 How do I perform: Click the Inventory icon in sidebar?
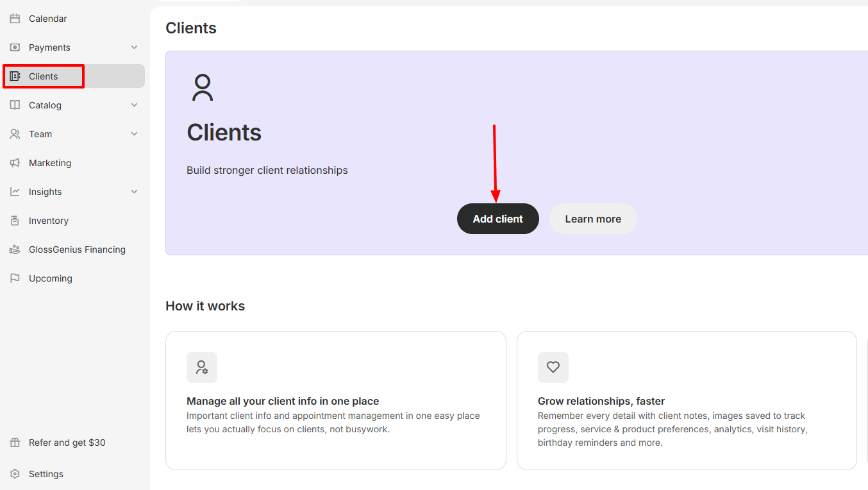click(x=15, y=221)
